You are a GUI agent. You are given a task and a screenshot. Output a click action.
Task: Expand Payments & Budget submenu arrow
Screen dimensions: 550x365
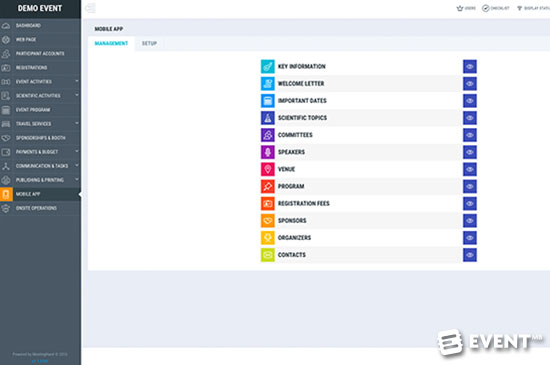(76, 151)
